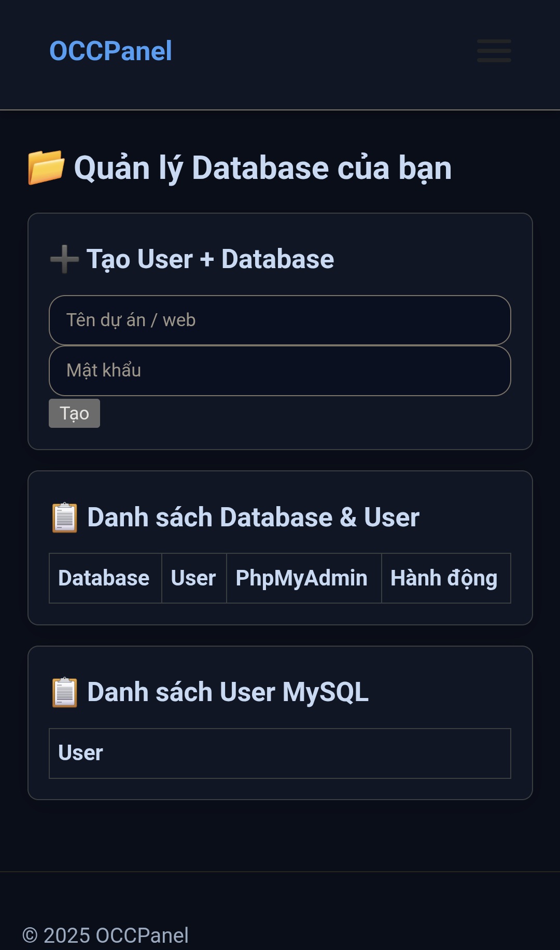Click the Hành động column header
This screenshot has width=560, height=950.
coord(444,578)
